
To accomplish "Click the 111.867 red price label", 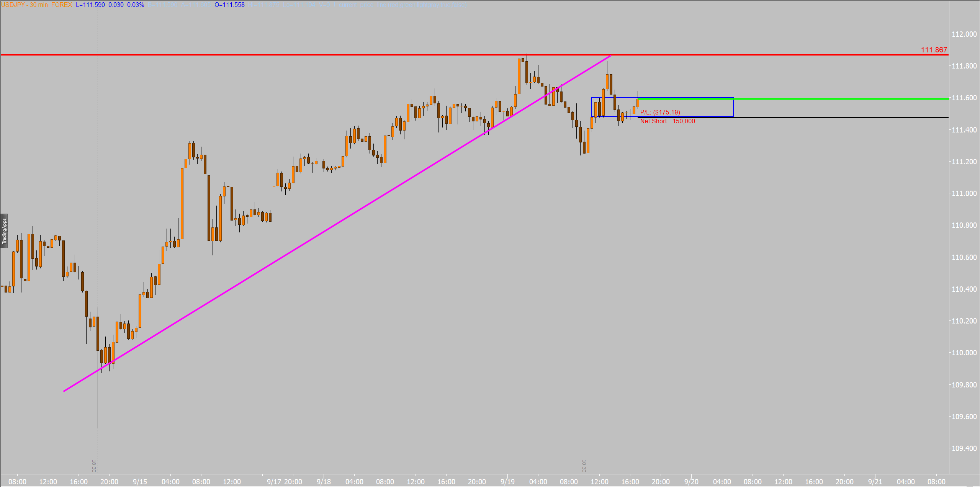I will (934, 50).
